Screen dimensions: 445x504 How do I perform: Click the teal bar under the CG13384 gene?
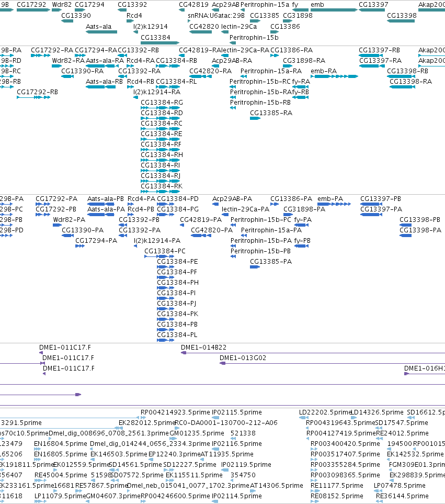coord(160,43)
